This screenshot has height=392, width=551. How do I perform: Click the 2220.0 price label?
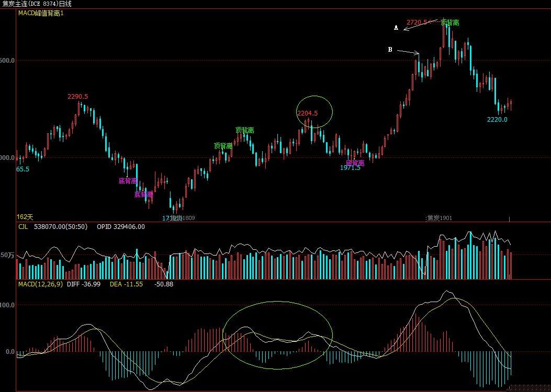[x=497, y=119]
